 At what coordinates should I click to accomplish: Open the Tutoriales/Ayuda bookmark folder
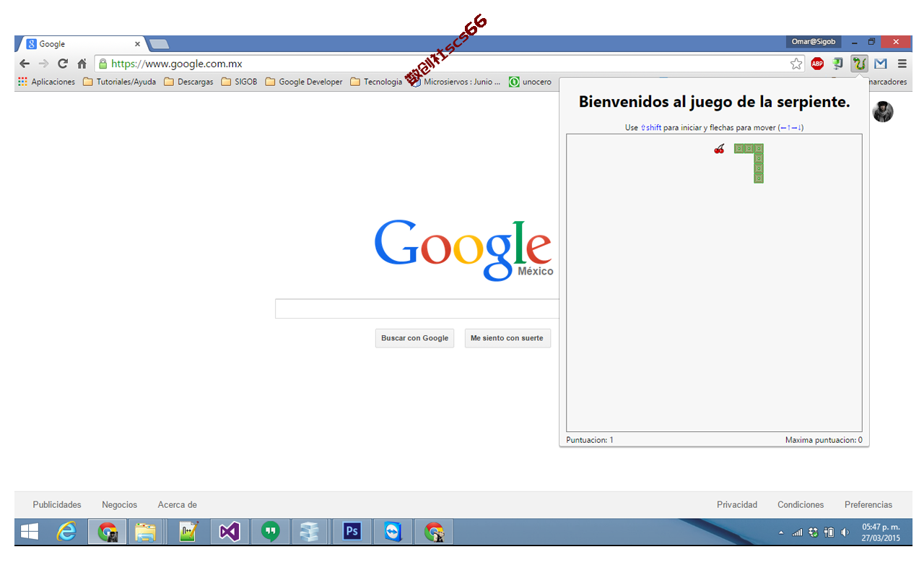[119, 82]
